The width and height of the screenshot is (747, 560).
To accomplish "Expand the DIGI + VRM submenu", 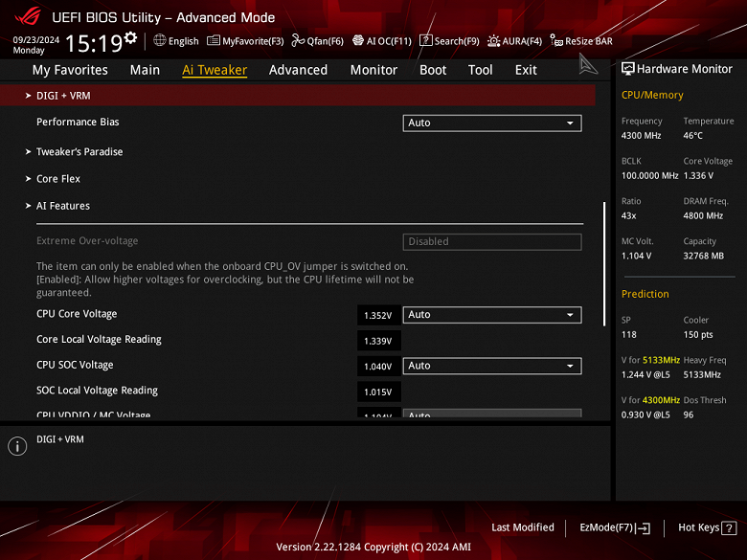I will [298, 96].
